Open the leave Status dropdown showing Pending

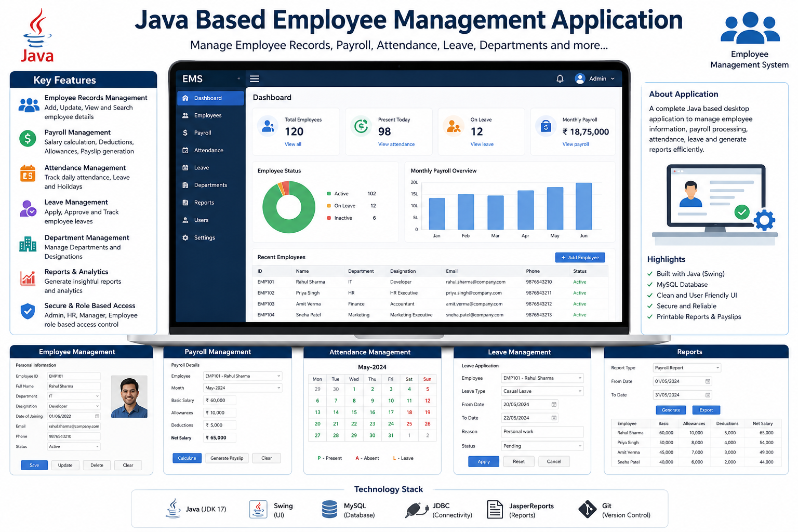pyautogui.click(x=542, y=446)
